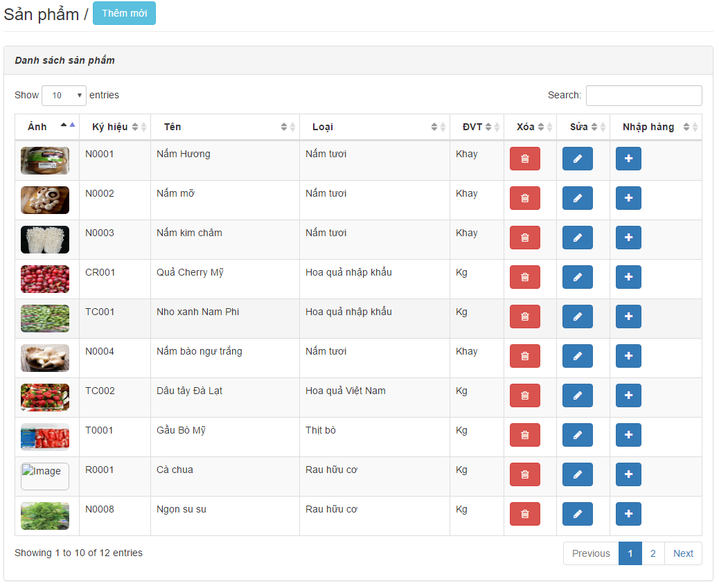Delete the Gầu Bò Mỹ entry
This screenshot has width=719, height=588.
tap(524, 435)
